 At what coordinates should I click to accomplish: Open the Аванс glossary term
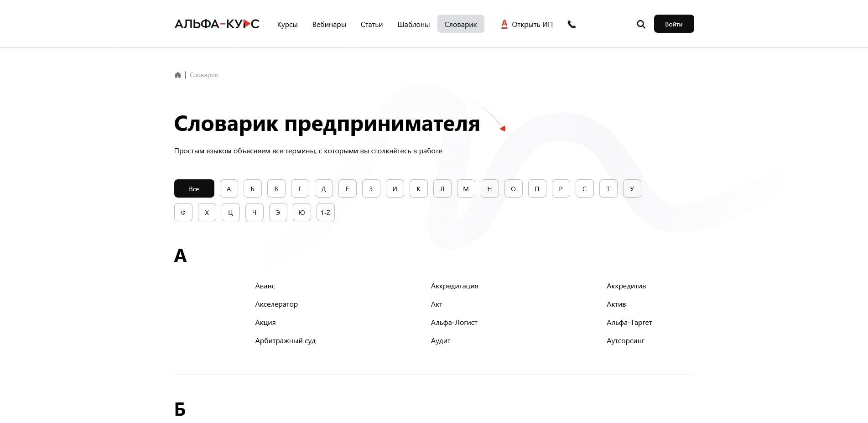265,286
